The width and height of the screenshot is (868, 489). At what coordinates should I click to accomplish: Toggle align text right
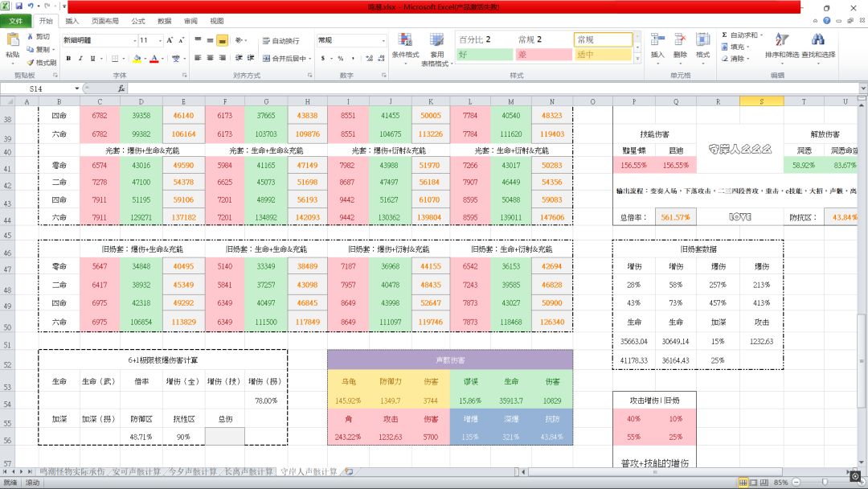point(222,58)
